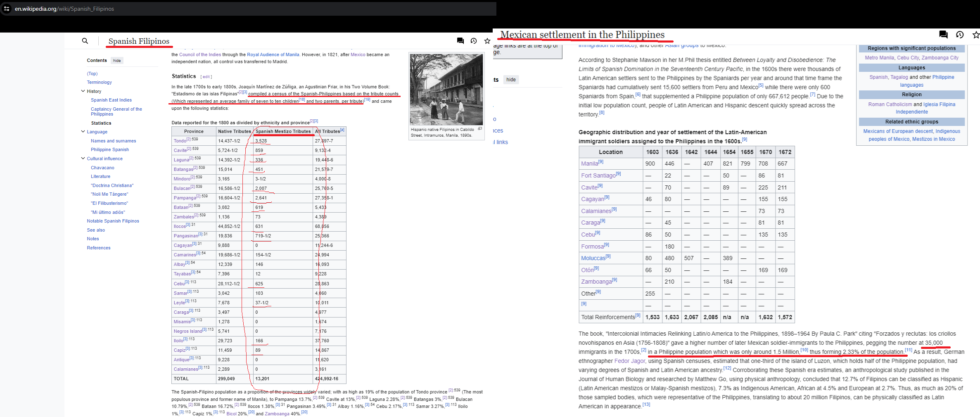Collapse the Language section in Contents
Image resolution: width=980 pixels, height=417 pixels.
(83, 132)
